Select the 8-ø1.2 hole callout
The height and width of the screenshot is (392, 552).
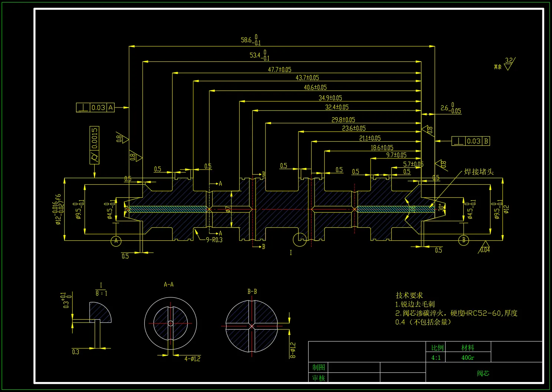[x=293, y=350]
